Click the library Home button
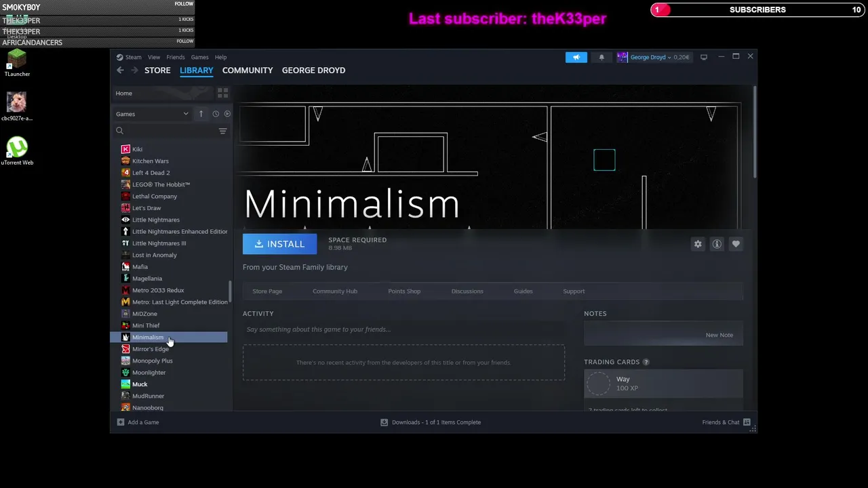 pyautogui.click(x=163, y=93)
